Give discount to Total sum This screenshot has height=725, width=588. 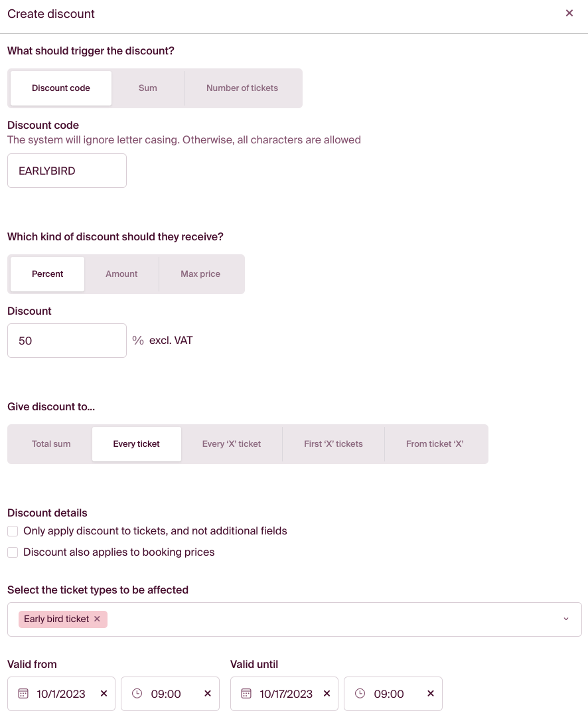coord(51,444)
